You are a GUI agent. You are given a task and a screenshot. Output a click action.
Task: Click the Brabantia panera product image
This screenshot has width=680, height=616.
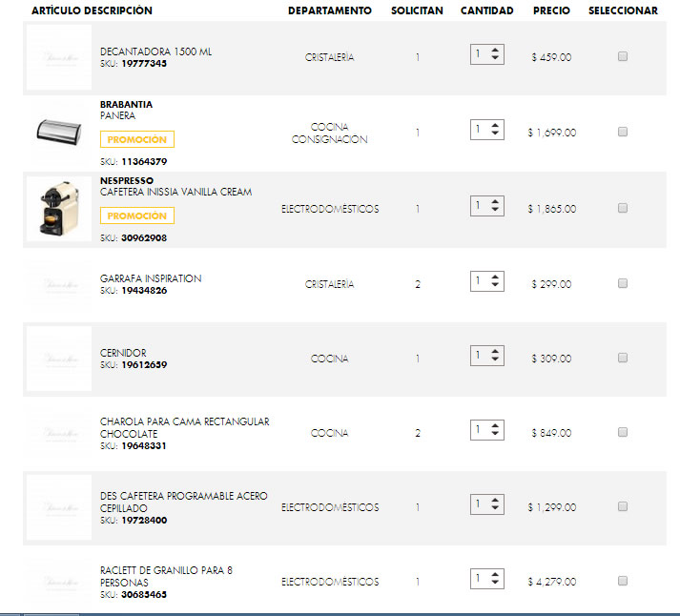click(58, 132)
